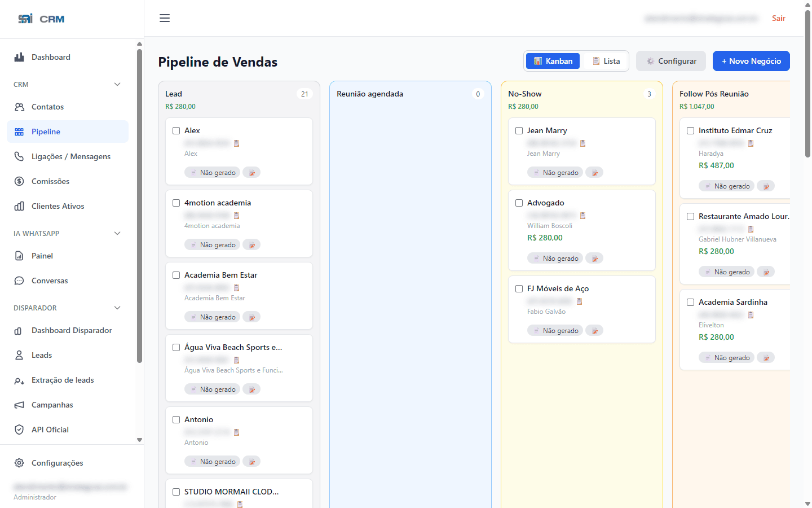The width and height of the screenshot is (812, 508).
Task: Collapse the IA WHATSAPP section
Action: [117, 233]
